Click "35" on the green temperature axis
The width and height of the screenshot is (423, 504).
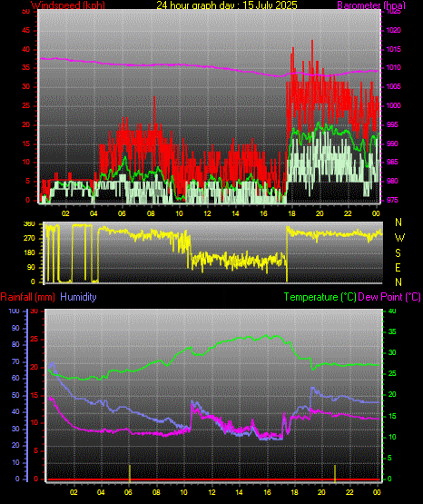pyautogui.click(x=392, y=332)
